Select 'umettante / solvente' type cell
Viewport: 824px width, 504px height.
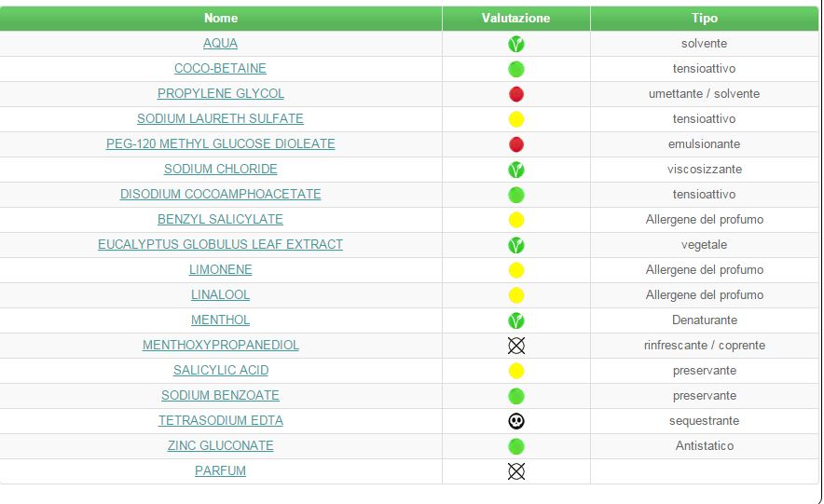click(704, 94)
